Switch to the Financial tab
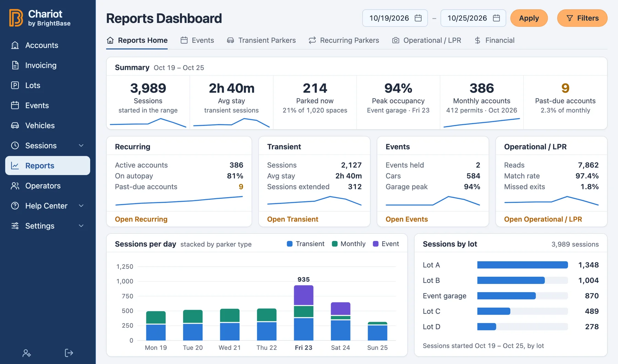The width and height of the screenshot is (618, 364). point(494,41)
